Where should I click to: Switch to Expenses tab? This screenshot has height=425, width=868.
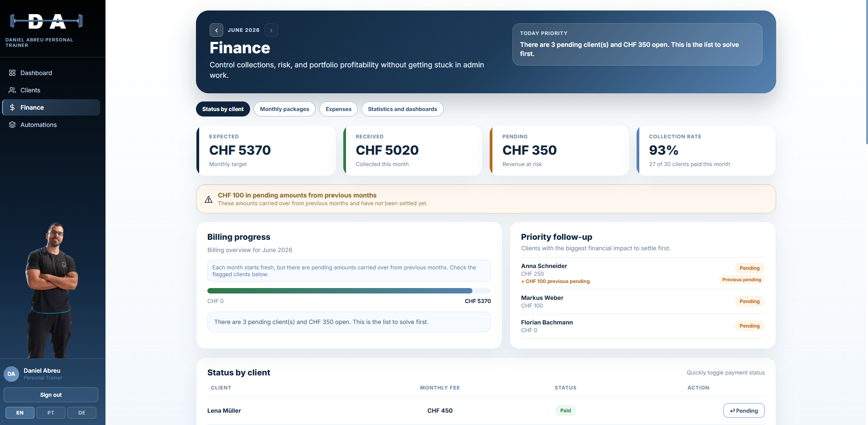pos(339,109)
